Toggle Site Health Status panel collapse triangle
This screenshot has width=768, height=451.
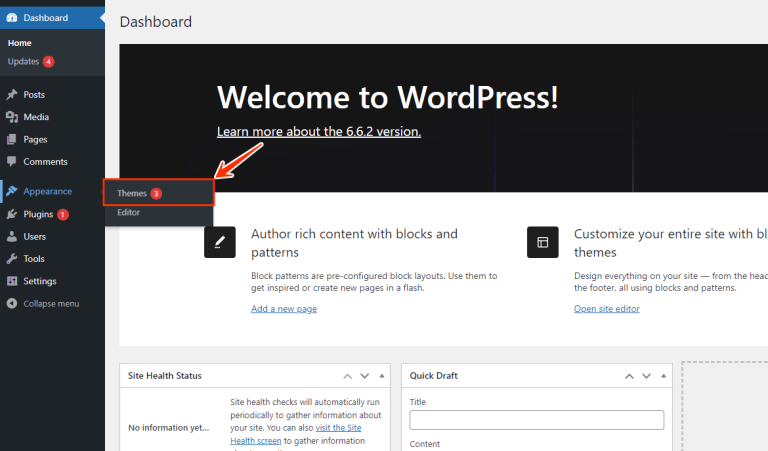[382, 376]
